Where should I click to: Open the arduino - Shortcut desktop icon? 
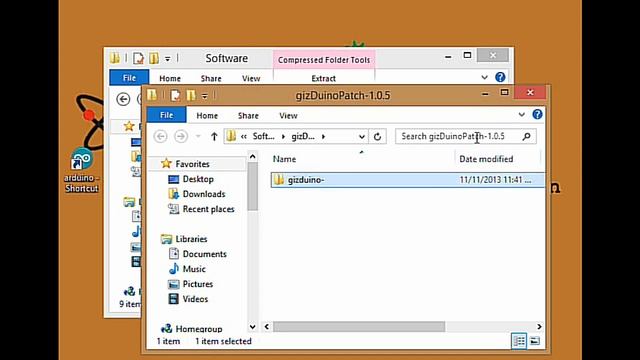point(82,169)
